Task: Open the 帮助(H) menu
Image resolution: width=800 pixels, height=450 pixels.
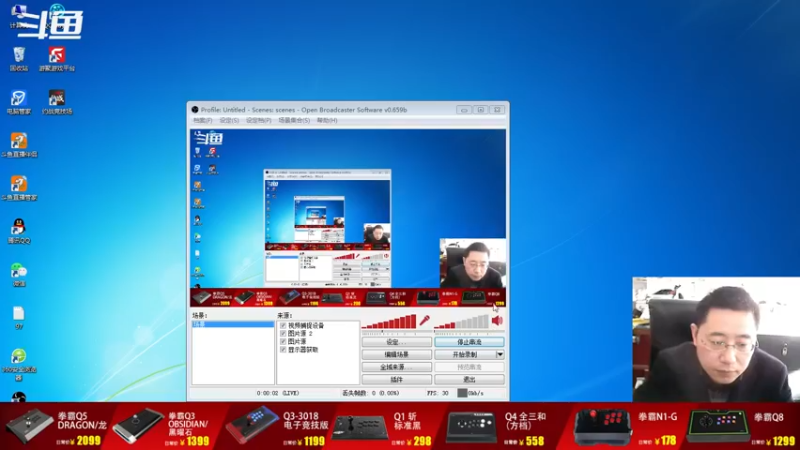Action: click(x=327, y=120)
